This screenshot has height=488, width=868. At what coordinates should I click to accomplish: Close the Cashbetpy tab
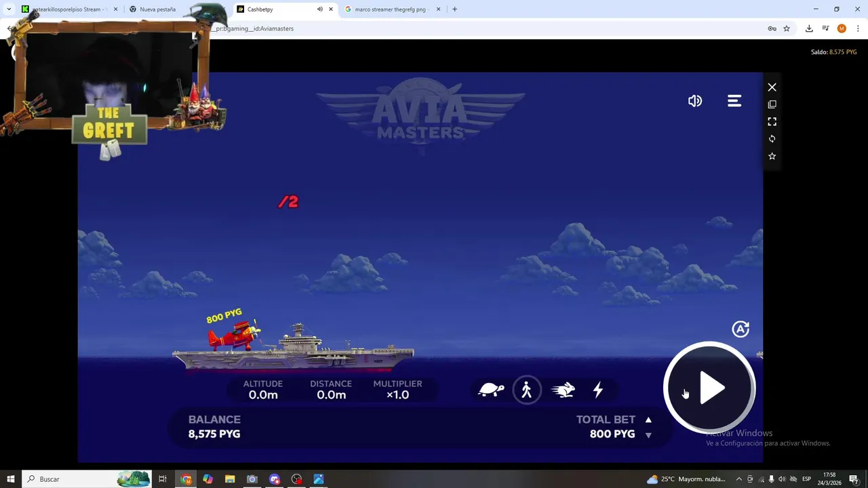331,9
